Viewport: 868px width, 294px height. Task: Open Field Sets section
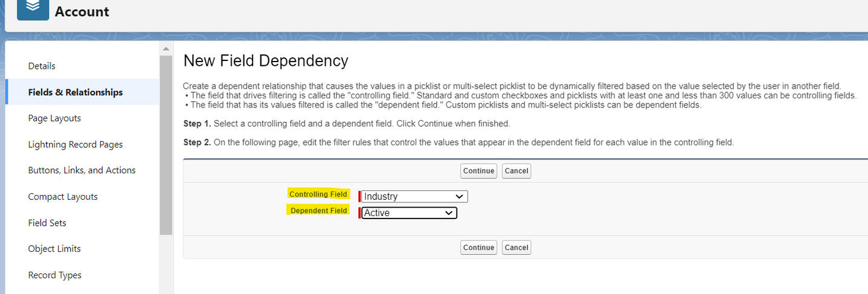point(47,223)
